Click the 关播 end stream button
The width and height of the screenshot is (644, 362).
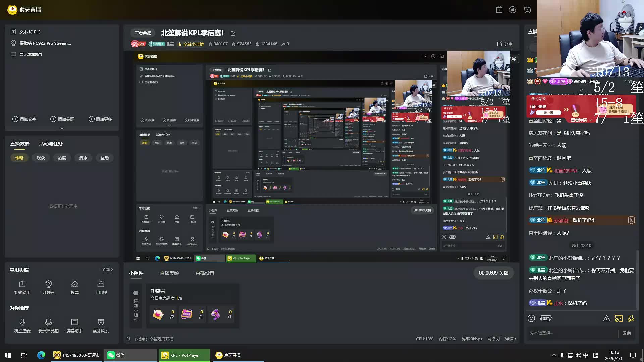tap(493, 273)
